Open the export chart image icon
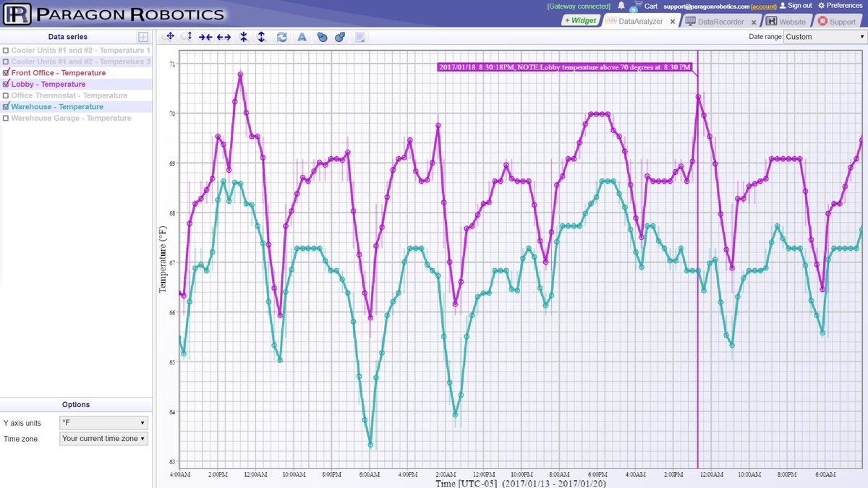This screenshot has width=868, height=488. [x=359, y=36]
